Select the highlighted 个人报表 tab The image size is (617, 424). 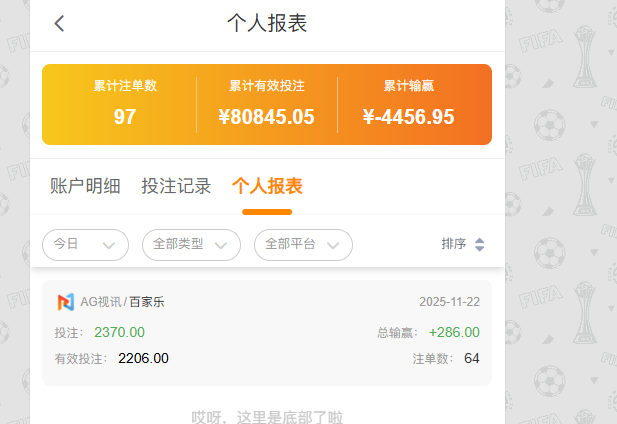267,186
